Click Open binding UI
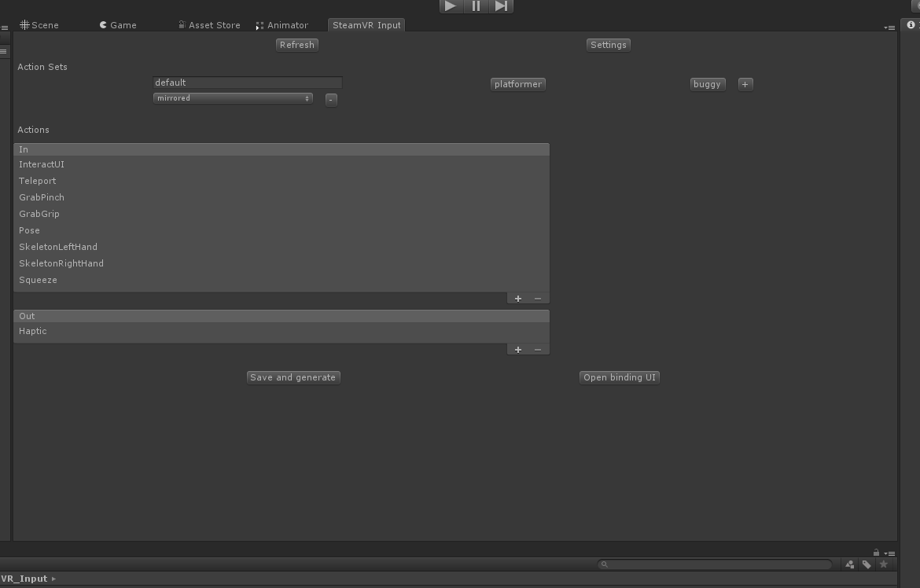 (x=620, y=378)
